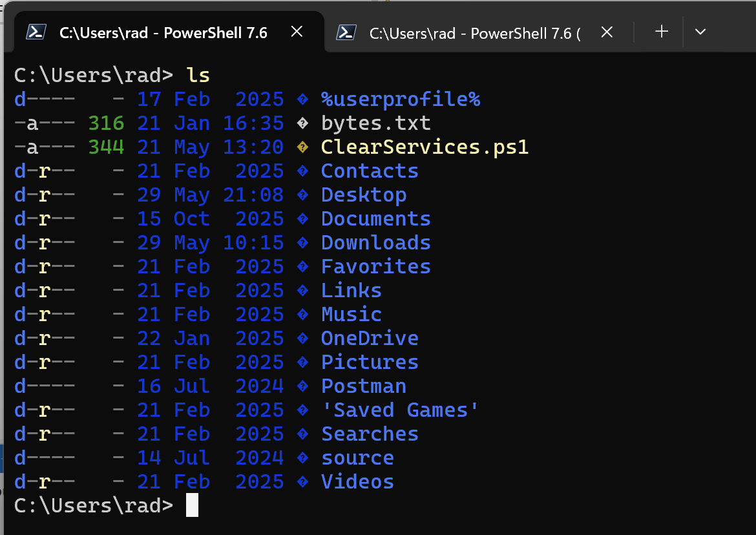
Task: Click the Downloads directory name
Action: pyautogui.click(x=376, y=243)
